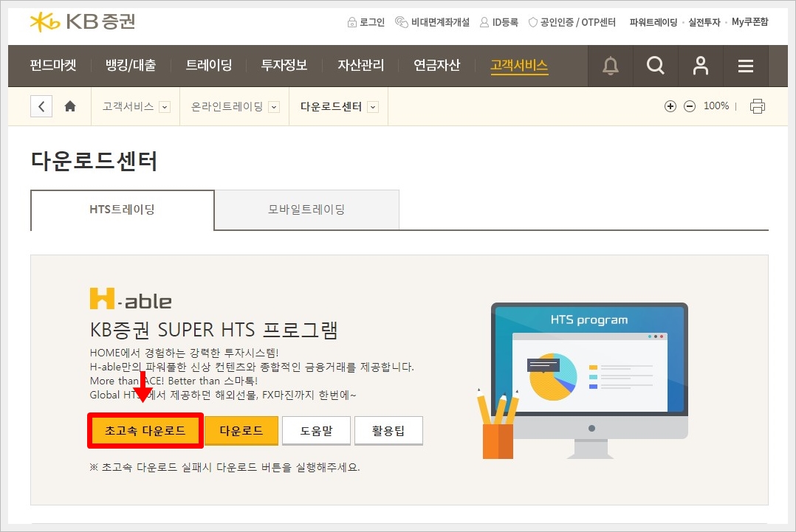The image size is (796, 532).
Task: Open the 자산관리 menu
Action: (x=361, y=66)
